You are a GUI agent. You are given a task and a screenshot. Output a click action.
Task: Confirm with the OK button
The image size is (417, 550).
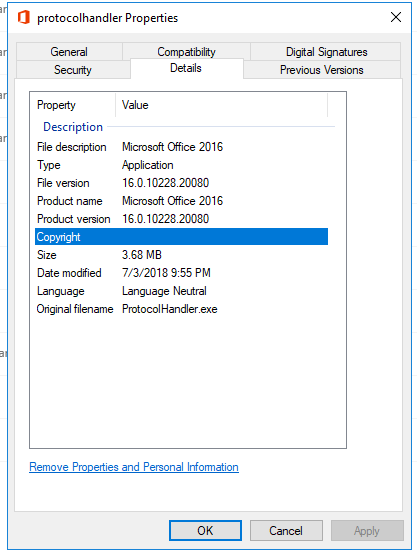tap(205, 530)
